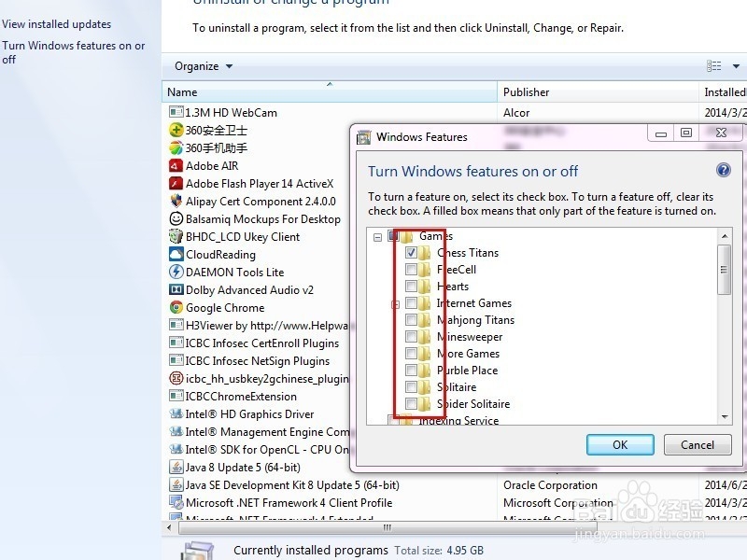Select ICBCChromeExtension in program list

(x=241, y=396)
